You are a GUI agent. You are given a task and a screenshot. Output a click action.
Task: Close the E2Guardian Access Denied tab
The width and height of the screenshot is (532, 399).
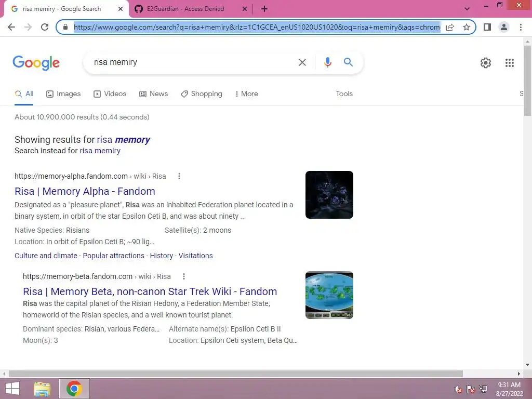click(x=245, y=9)
